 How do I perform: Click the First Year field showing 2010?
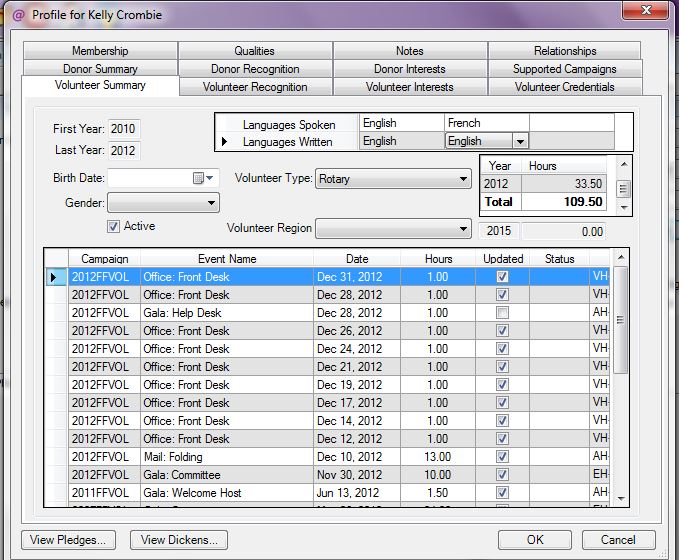pyautogui.click(x=123, y=129)
